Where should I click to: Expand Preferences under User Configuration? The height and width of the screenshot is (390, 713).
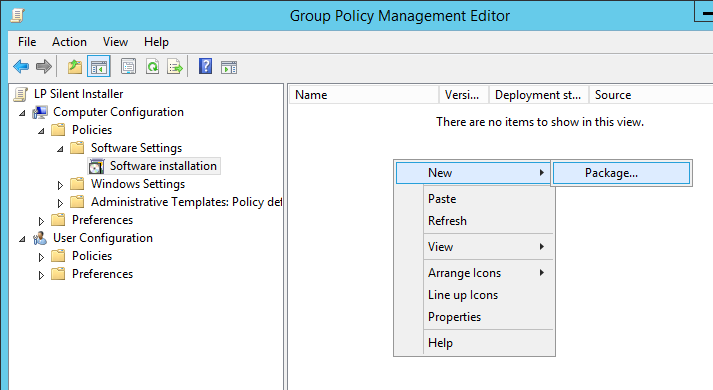click(x=41, y=275)
